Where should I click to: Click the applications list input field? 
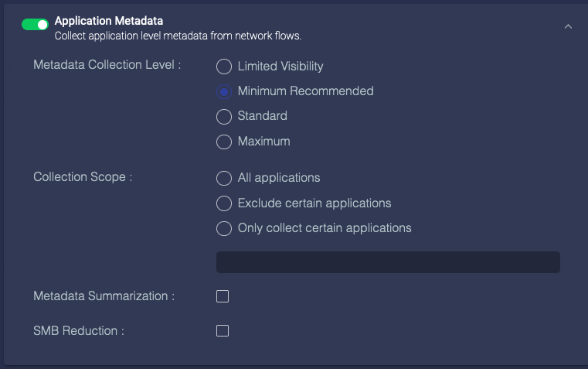[388, 261]
